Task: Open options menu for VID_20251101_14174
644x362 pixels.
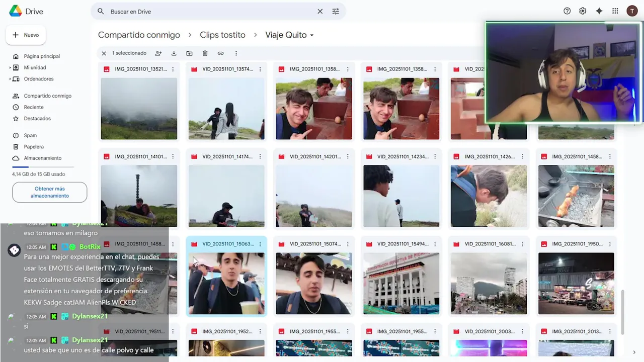Action: [x=260, y=157]
